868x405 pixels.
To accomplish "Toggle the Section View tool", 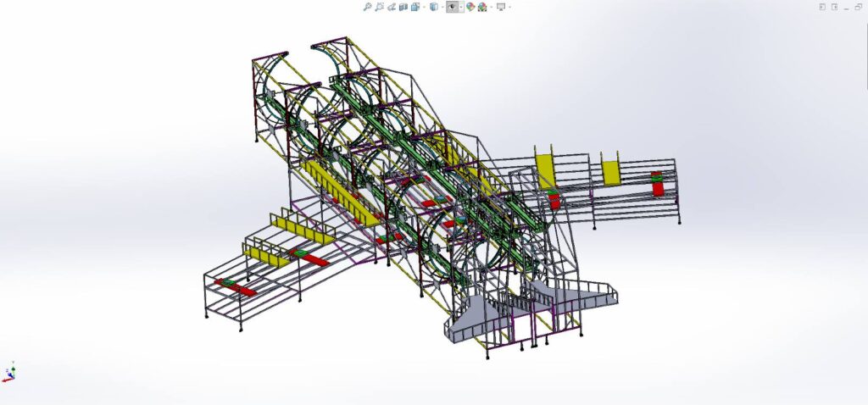I will click(403, 7).
